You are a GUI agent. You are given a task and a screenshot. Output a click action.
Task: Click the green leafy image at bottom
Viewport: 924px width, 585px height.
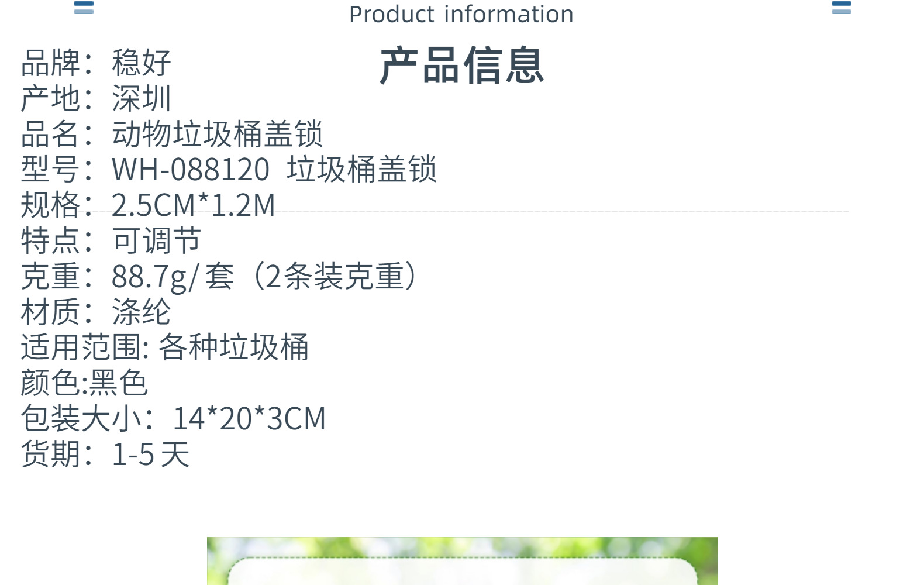coord(462,561)
